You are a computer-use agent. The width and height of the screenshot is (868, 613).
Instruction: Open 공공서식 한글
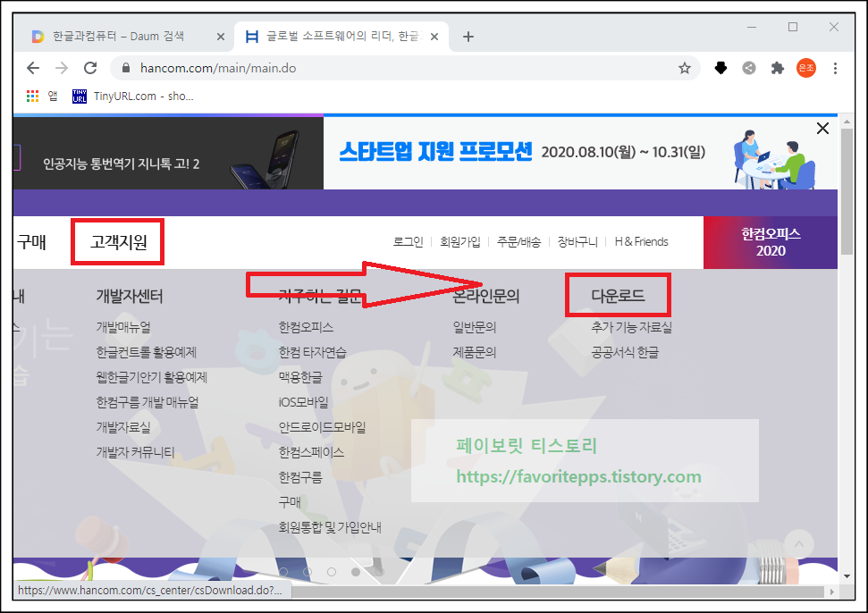625,352
